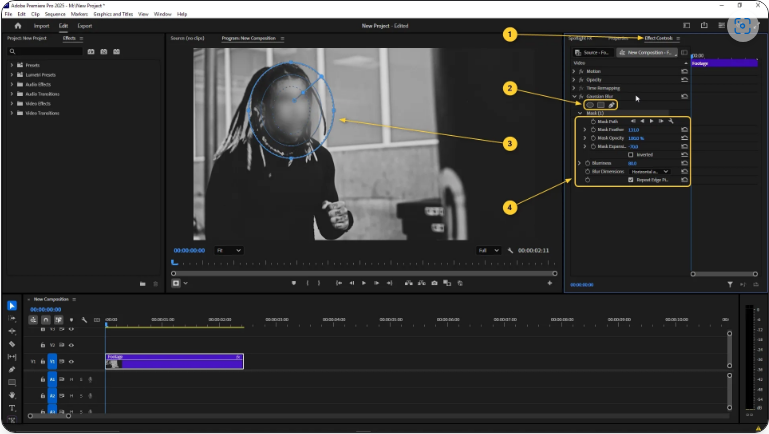Add marker in Program monitor
This screenshot has width=769, height=434.
pos(294,283)
